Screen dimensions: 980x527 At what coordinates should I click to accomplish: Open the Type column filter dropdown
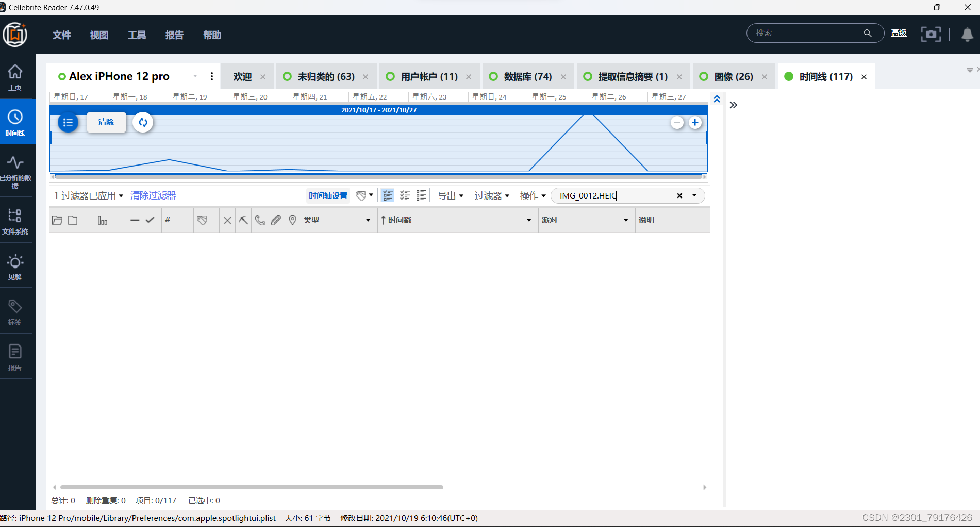(x=368, y=220)
